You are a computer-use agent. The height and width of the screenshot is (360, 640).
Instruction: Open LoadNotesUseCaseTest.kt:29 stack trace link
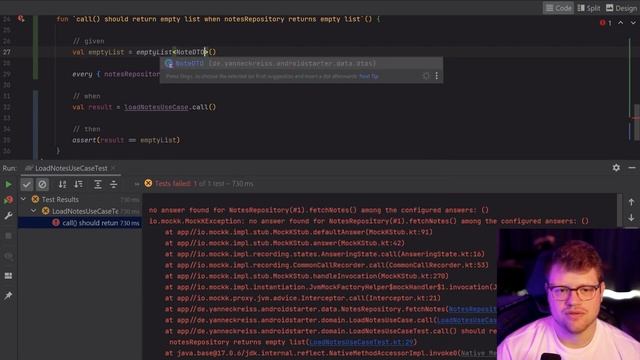pyautogui.click(x=362, y=342)
